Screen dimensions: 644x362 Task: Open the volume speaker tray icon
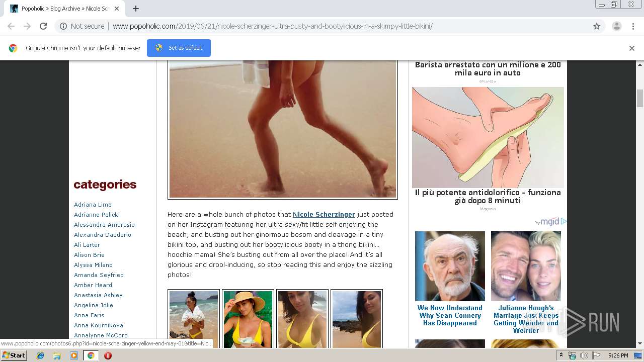pyautogui.click(x=584, y=355)
